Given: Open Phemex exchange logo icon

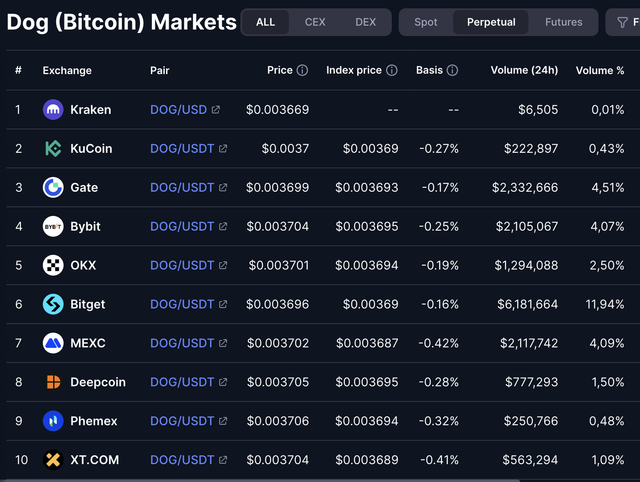Looking at the screenshot, I should click(53, 421).
